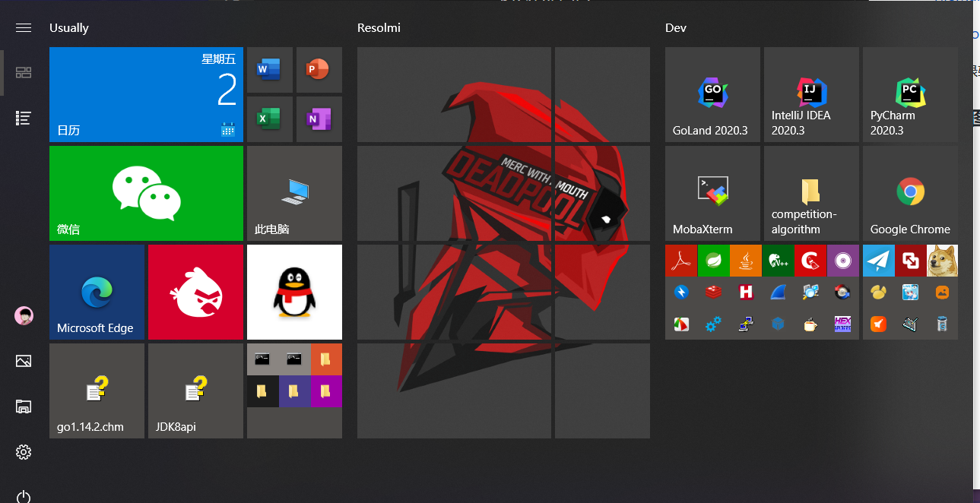Open Settings from the gear icon
Image resolution: width=980 pixels, height=503 pixels.
click(x=24, y=452)
